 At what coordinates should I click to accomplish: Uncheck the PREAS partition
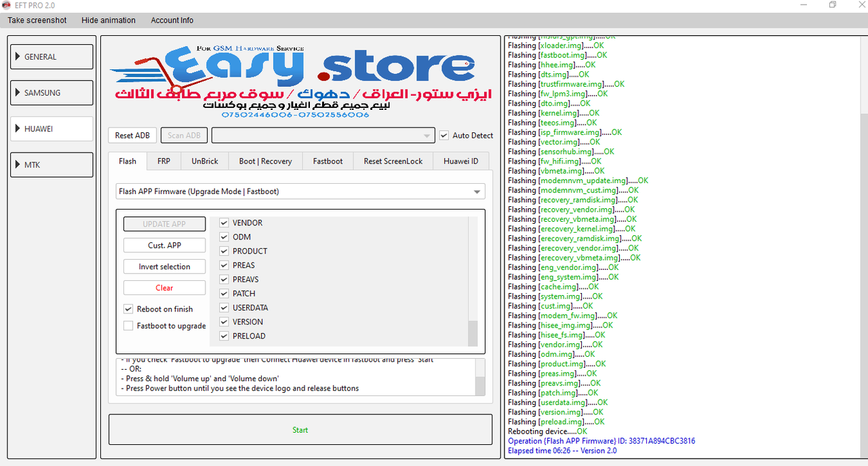tap(224, 265)
